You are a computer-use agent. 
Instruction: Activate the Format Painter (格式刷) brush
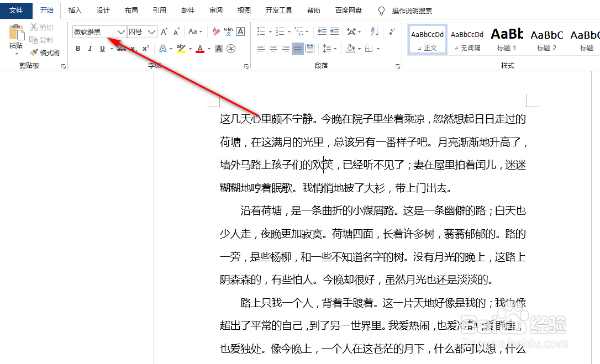tap(45, 52)
